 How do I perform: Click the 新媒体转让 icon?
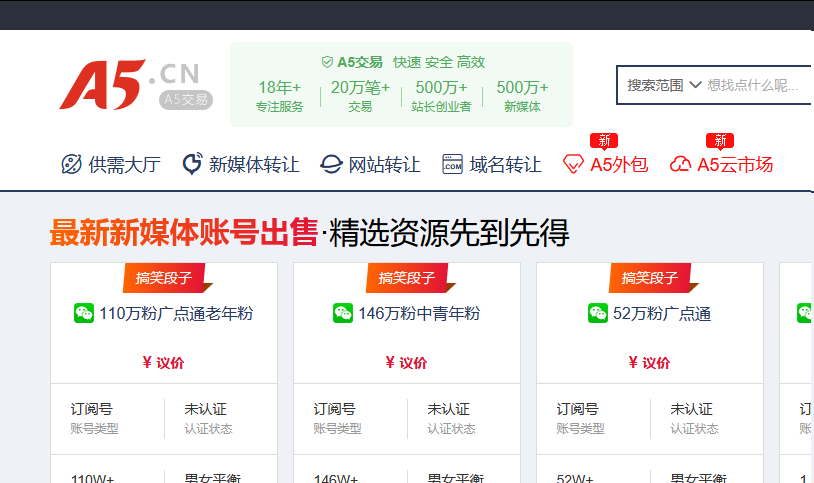[x=192, y=164]
